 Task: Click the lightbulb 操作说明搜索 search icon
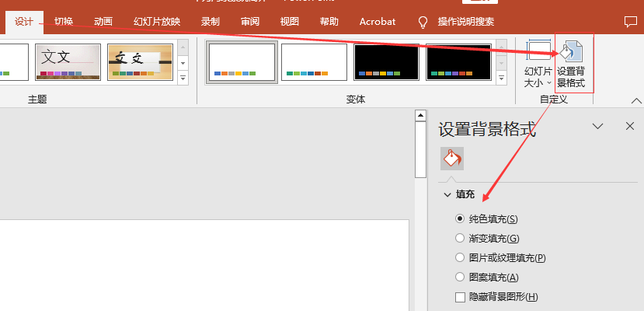click(x=423, y=22)
